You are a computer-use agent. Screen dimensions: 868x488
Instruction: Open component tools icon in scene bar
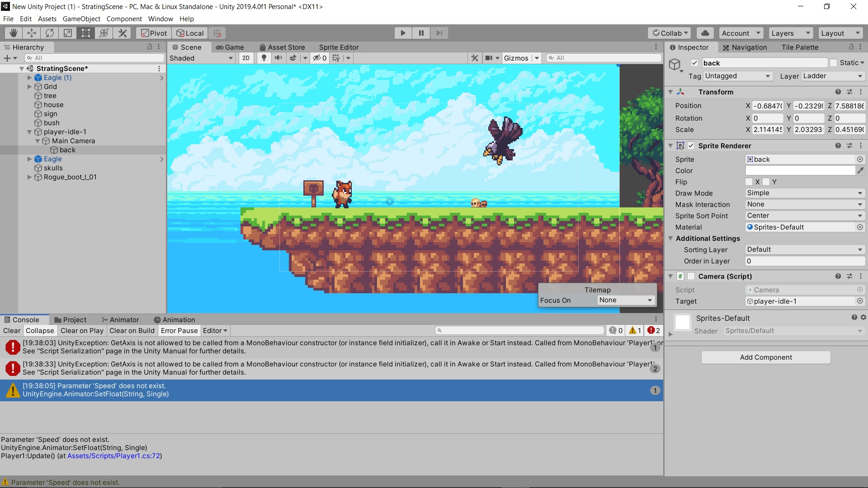pyautogui.click(x=475, y=58)
